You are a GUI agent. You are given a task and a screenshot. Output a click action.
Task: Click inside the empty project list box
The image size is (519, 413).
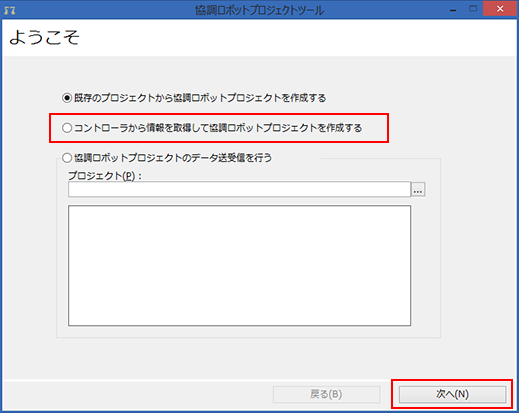pos(239,266)
